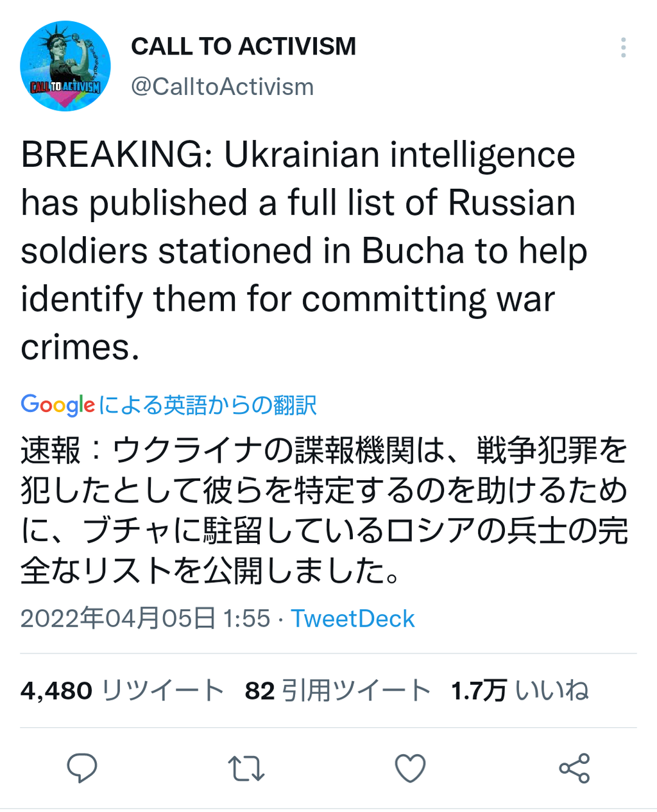Reply to the tweet with speech bubble icon
Image resolution: width=657 pixels, height=812 pixels.
coord(82,768)
